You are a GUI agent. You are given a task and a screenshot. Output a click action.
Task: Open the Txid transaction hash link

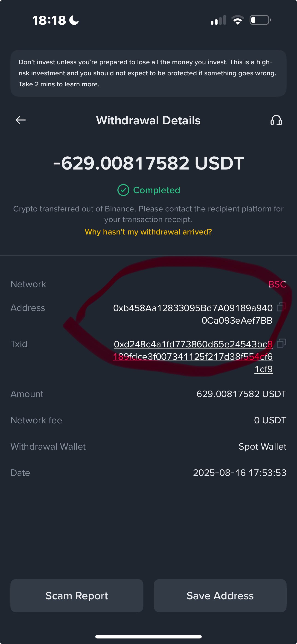(193, 356)
